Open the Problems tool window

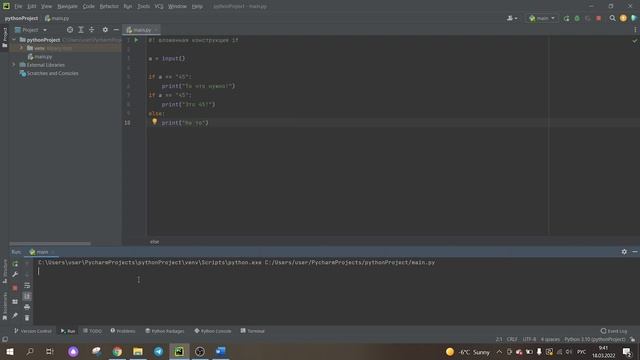tap(123, 331)
